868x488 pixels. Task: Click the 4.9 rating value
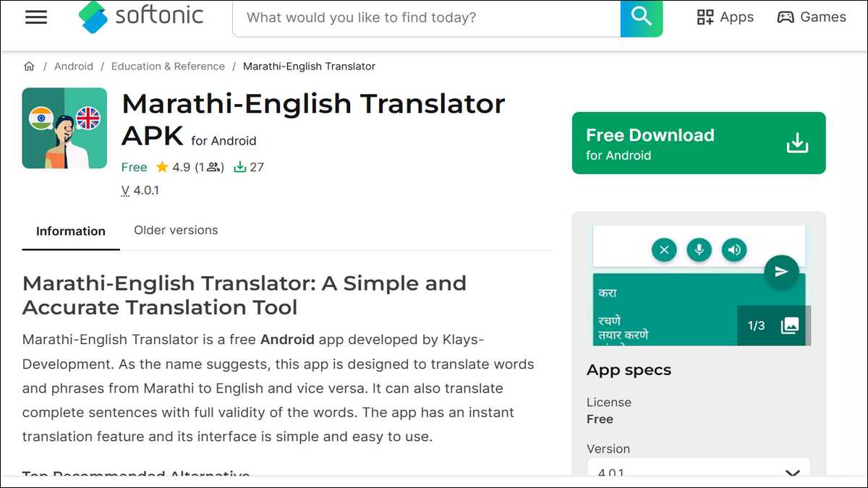tap(181, 167)
